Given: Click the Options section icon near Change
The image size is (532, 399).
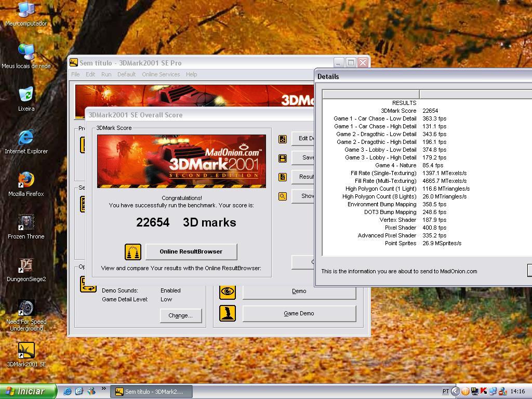Looking at the screenshot, I should click(x=88, y=284).
